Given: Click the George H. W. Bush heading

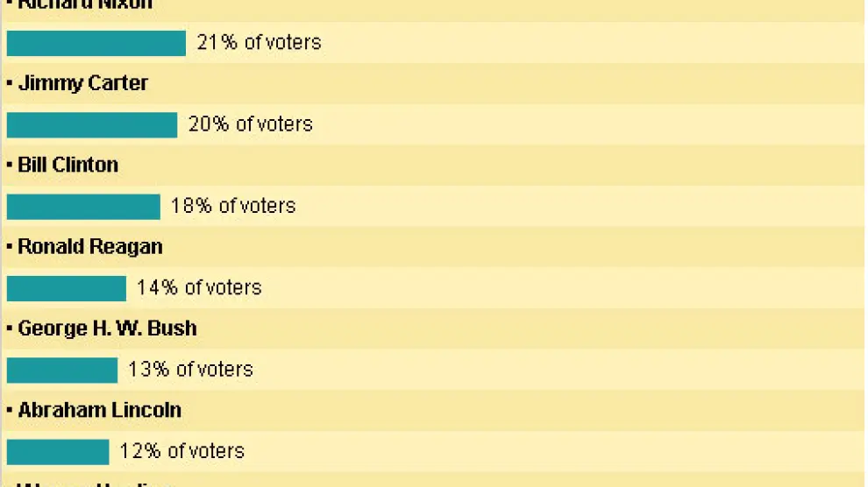Looking at the screenshot, I should (x=107, y=328).
